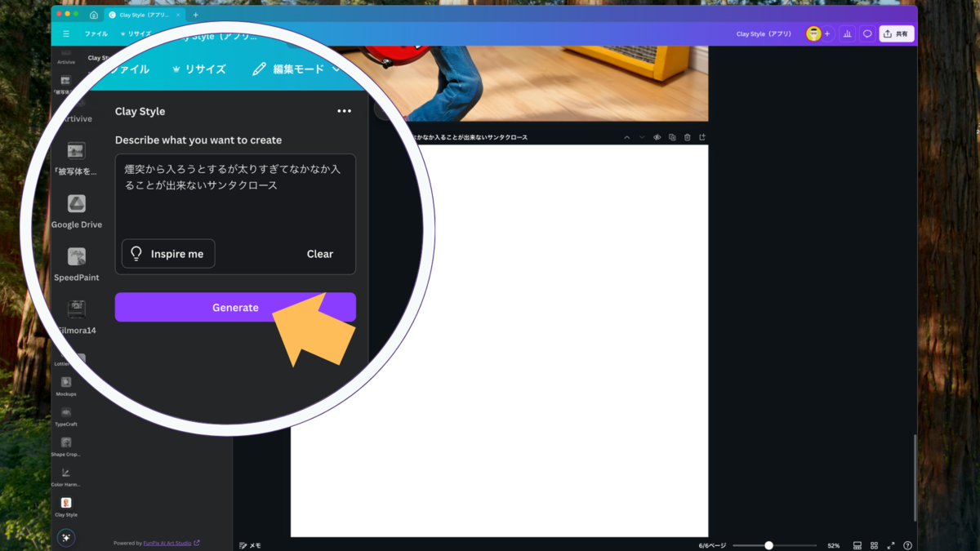Open the grid view icon
Screen dimensions: 980x551
click(x=874, y=545)
